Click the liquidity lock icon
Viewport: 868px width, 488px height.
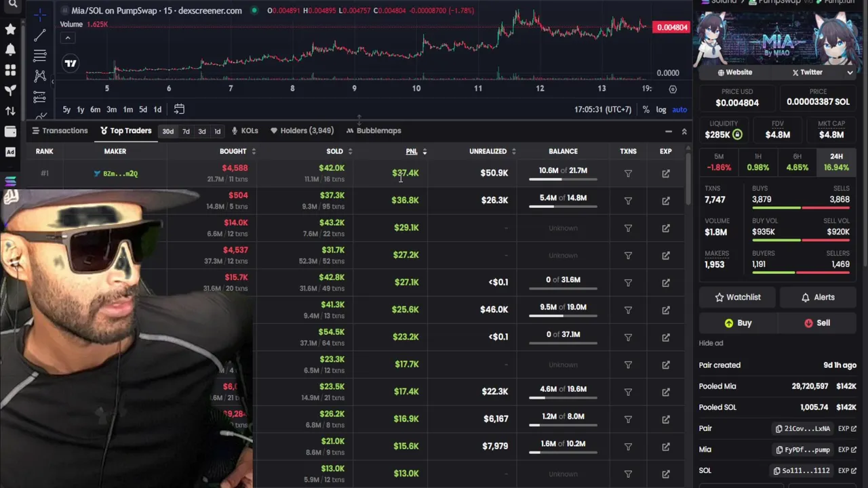(x=737, y=135)
